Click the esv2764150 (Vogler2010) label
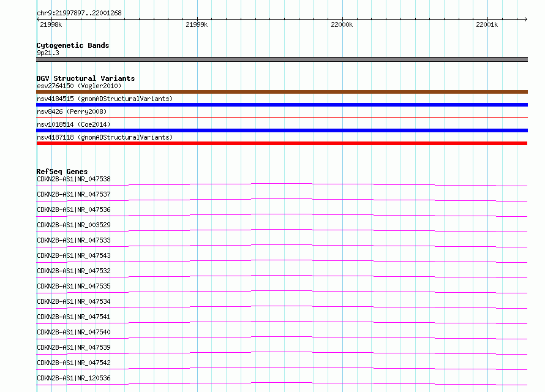 [79, 86]
